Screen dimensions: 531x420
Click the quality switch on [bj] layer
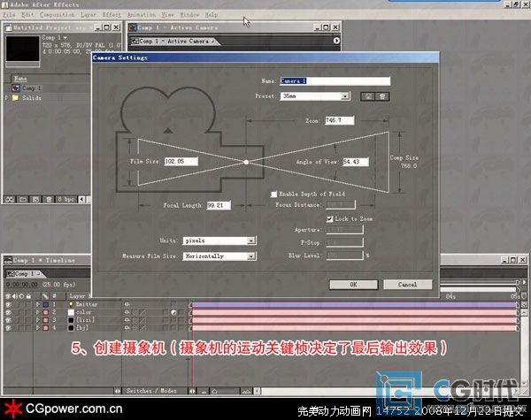143,328
